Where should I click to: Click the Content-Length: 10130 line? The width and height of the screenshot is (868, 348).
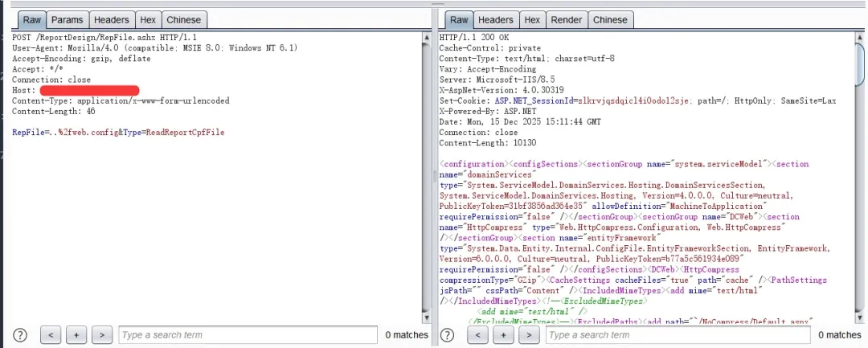click(x=487, y=143)
